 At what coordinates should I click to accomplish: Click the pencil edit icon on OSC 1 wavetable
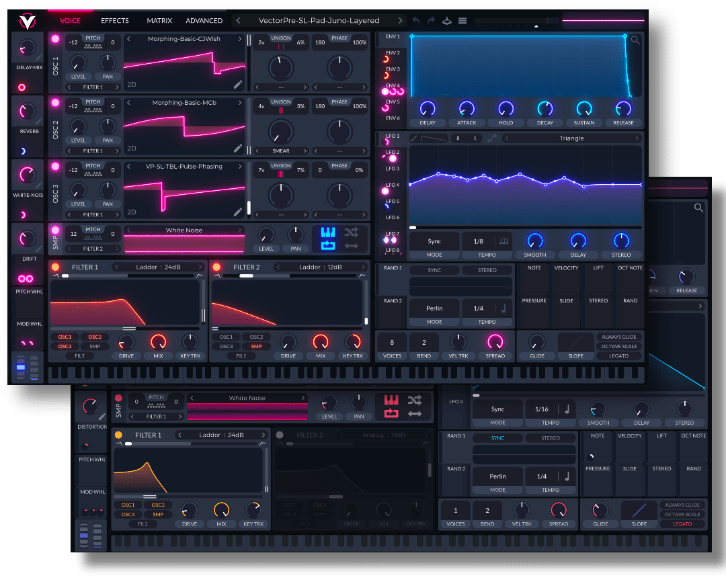pos(238,85)
